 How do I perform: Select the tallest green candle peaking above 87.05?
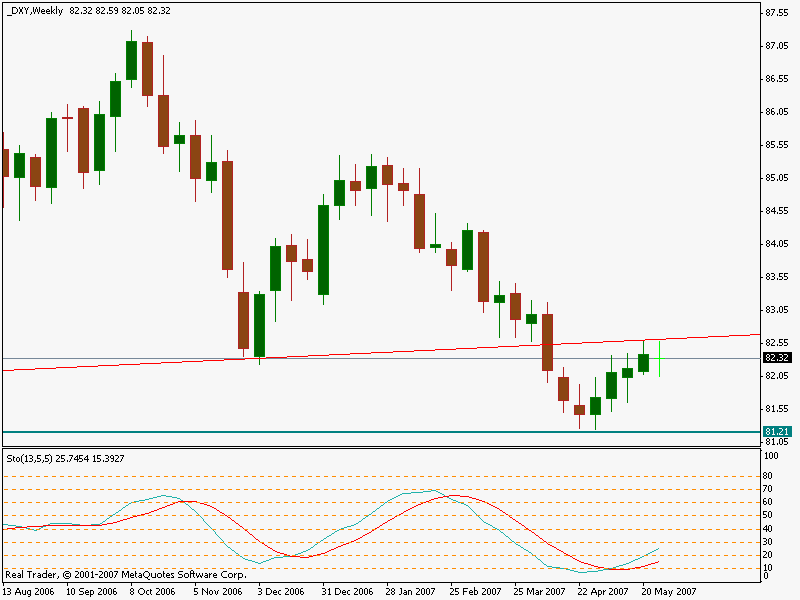coord(131,60)
